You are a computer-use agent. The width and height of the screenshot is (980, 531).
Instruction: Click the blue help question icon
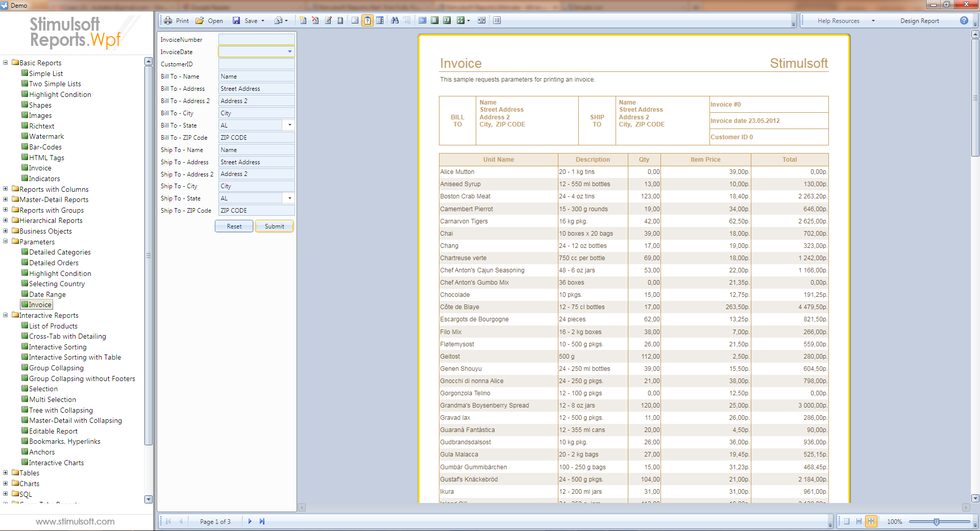pos(964,21)
